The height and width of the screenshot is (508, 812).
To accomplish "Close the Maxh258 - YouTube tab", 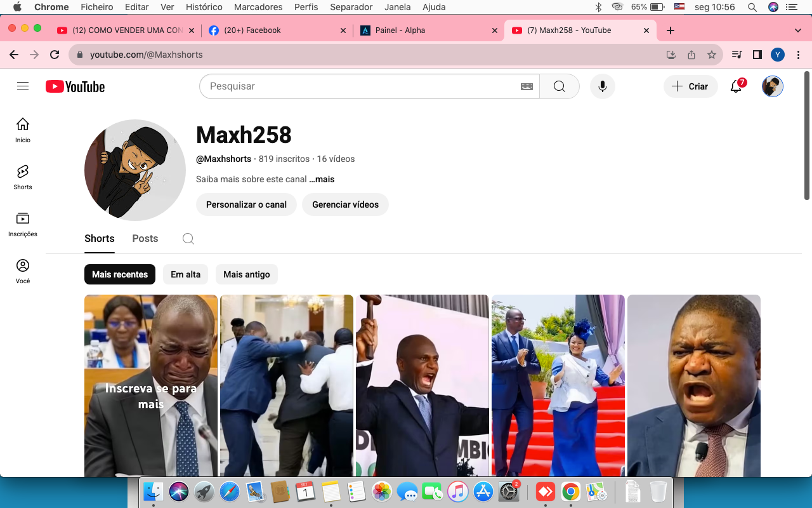I will coord(646,30).
